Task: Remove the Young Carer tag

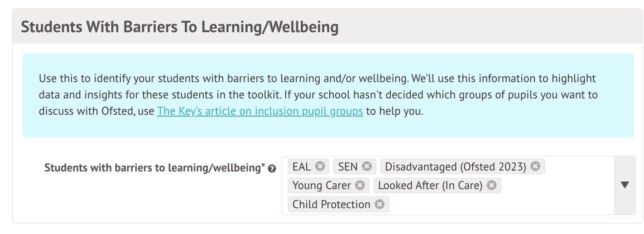Action: point(360,185)
